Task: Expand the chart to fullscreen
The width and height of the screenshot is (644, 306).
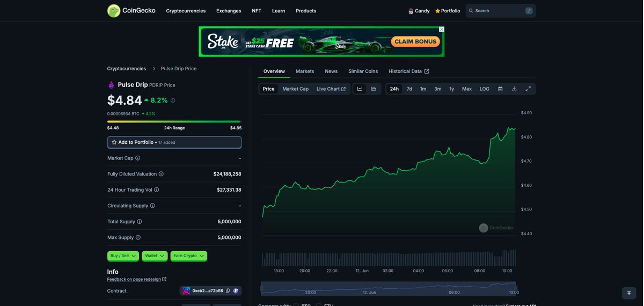Action: click(528, 89)
